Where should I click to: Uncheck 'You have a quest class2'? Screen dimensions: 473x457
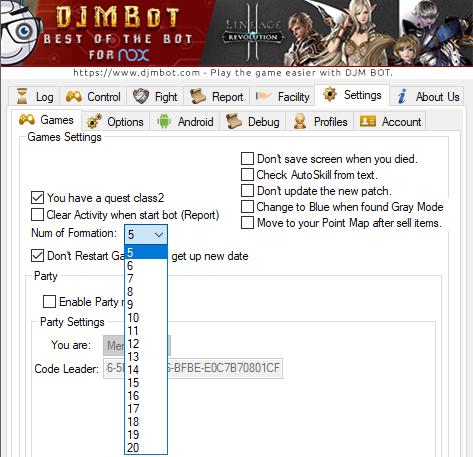[x=37, y=197]
